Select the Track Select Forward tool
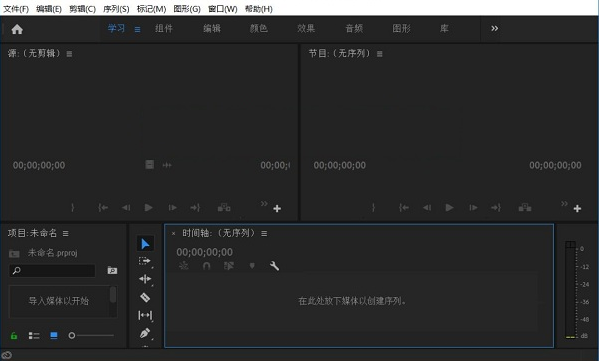This screenshot has height=361, width=599. [145, 261]
